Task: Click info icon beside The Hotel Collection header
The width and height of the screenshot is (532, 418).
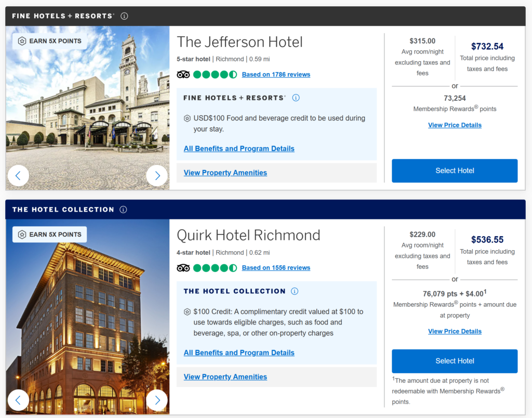Action: tap(123, 210)
